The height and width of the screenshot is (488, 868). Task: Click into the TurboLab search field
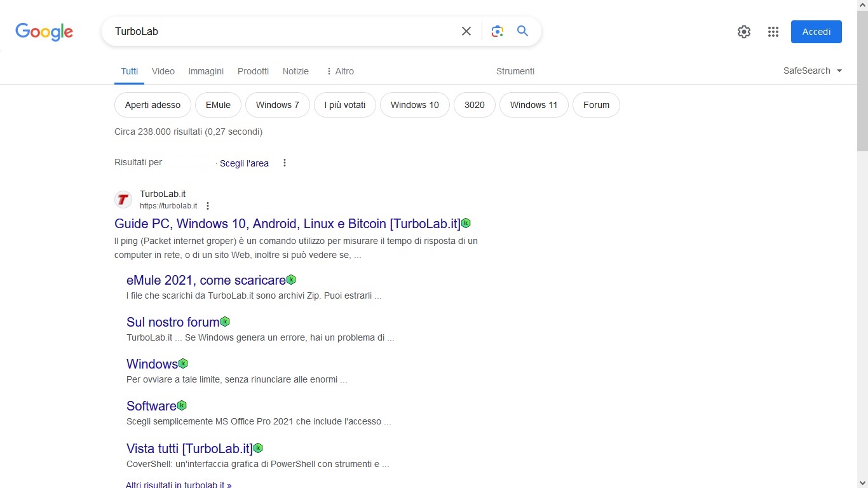pyautogui.click(x=283, y=31)
